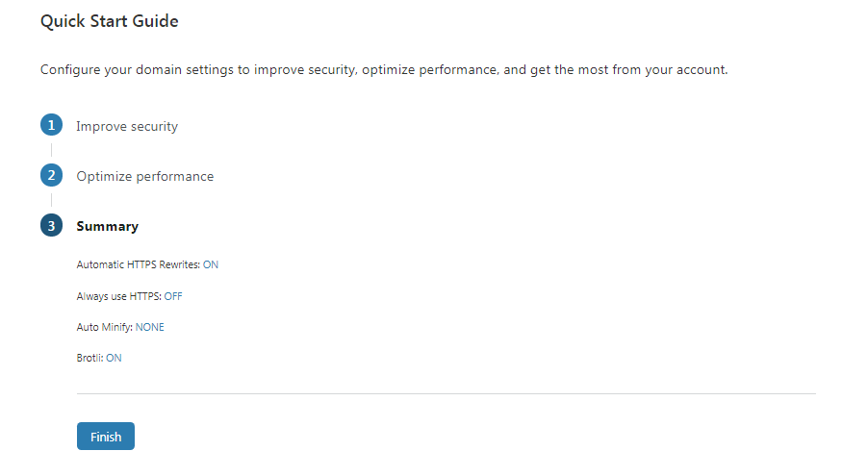The height and width of the screenshot is (476, 868).
Task: Click the step 1 number circle
Action: pyautogui.click(x=51, y=126)
